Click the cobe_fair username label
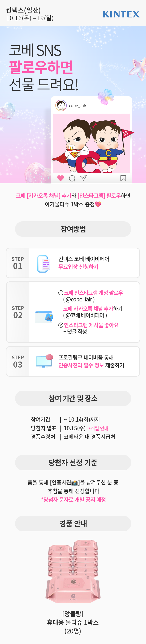 pos(78,106)
